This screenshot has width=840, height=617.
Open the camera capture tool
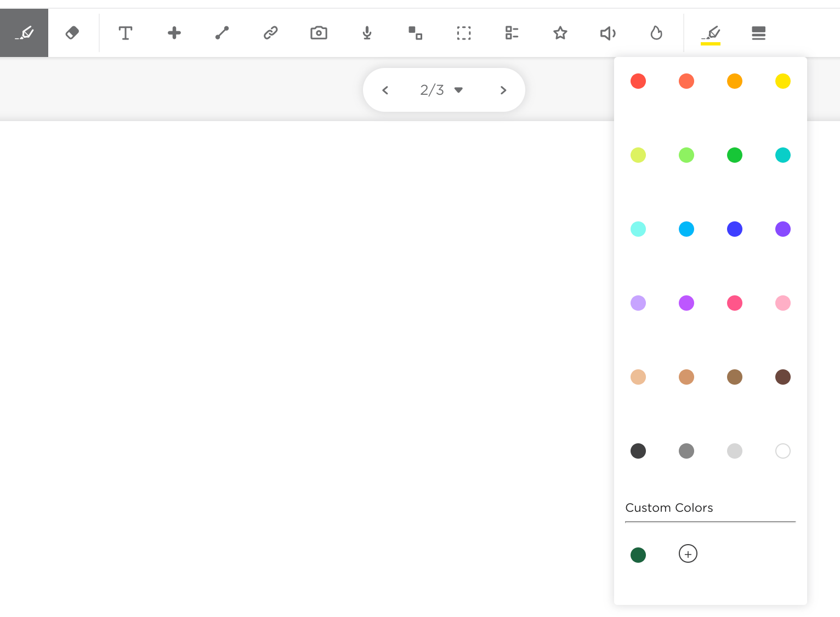[x=319, y=33]
